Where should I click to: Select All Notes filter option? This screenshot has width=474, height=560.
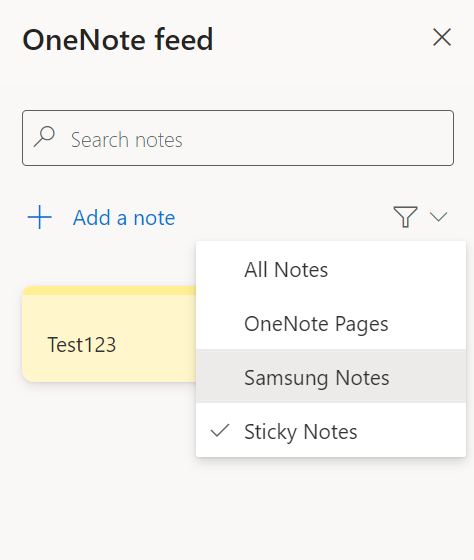331,269
